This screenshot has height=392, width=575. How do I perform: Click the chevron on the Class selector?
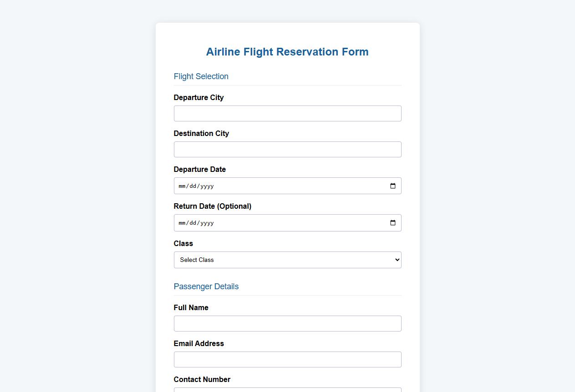(396, 260)
